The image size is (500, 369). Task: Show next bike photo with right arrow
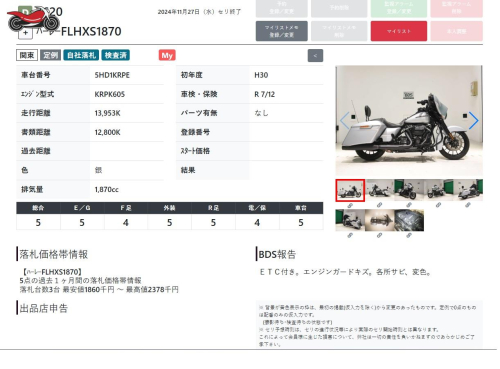(473, 121)
